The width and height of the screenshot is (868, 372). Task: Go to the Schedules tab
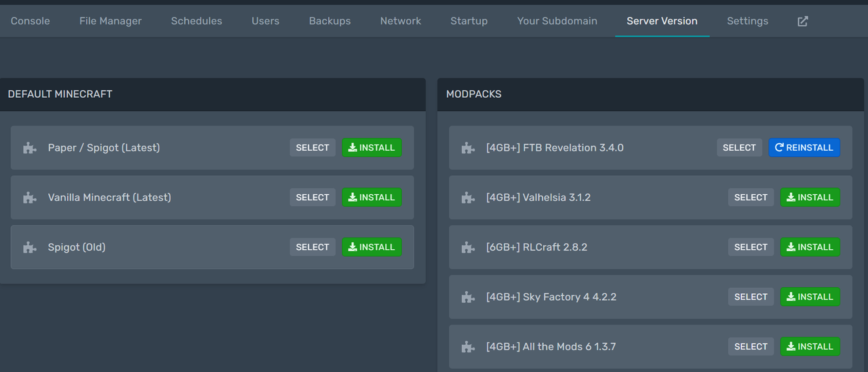tap(197, 21)
